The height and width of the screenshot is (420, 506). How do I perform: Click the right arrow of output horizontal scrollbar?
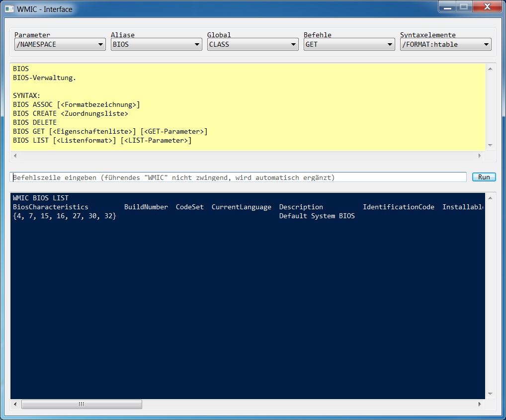480,405
